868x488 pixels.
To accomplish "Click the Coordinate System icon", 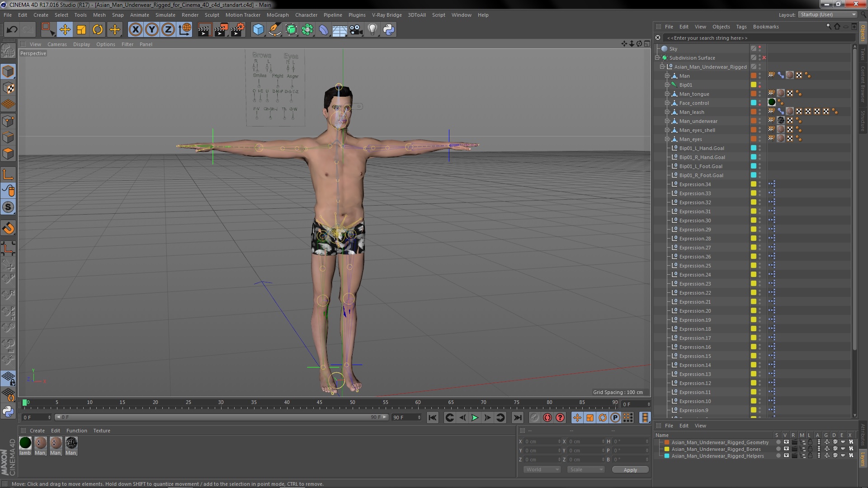I will [185, 30].
